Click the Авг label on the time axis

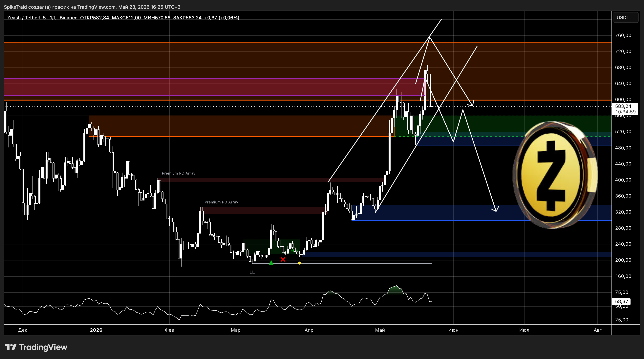tap(597, 330)
